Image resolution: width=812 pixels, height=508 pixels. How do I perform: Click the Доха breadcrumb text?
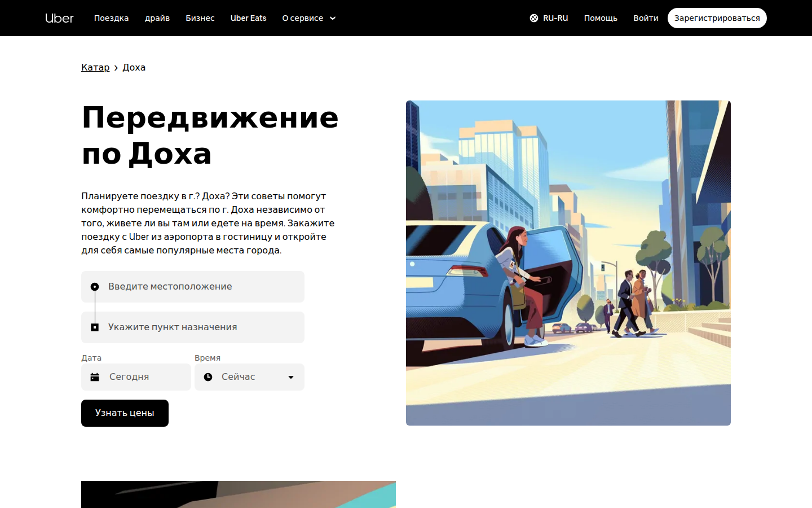(x=134, y=67)
